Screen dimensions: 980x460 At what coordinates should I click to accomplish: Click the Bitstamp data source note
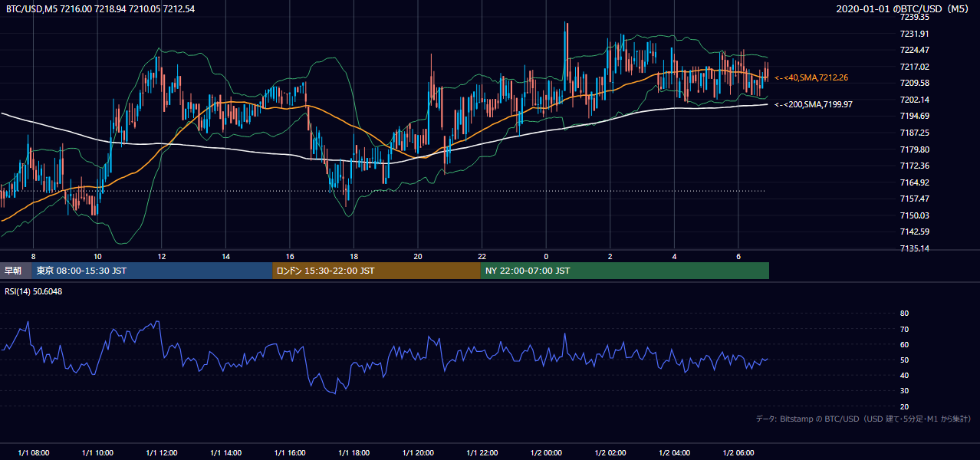pos(863,419)
